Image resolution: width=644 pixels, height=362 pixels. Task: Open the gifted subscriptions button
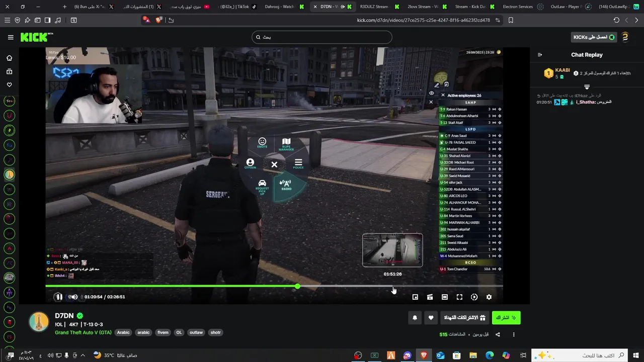click(465, 318)
